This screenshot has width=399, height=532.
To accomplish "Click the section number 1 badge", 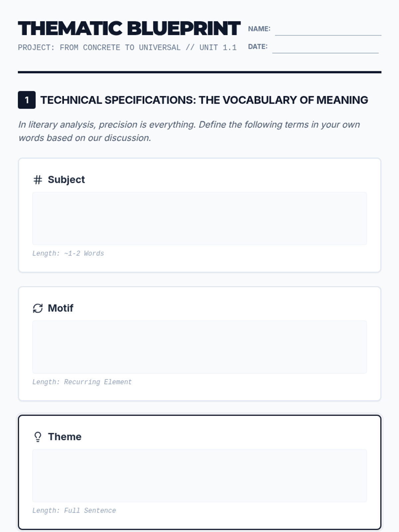I will [x=27, y=100].
